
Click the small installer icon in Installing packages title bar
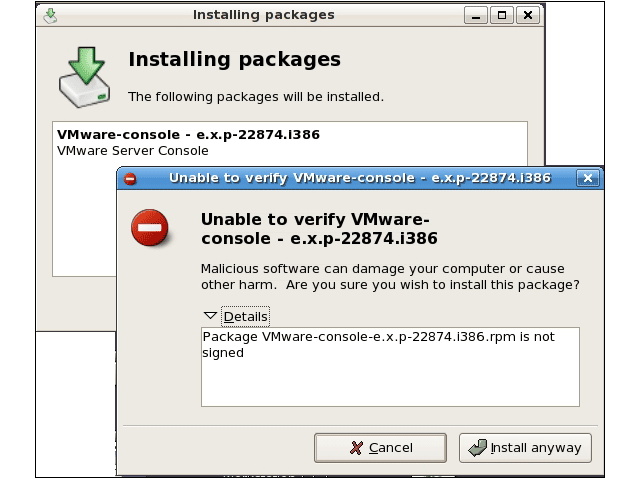50,16
